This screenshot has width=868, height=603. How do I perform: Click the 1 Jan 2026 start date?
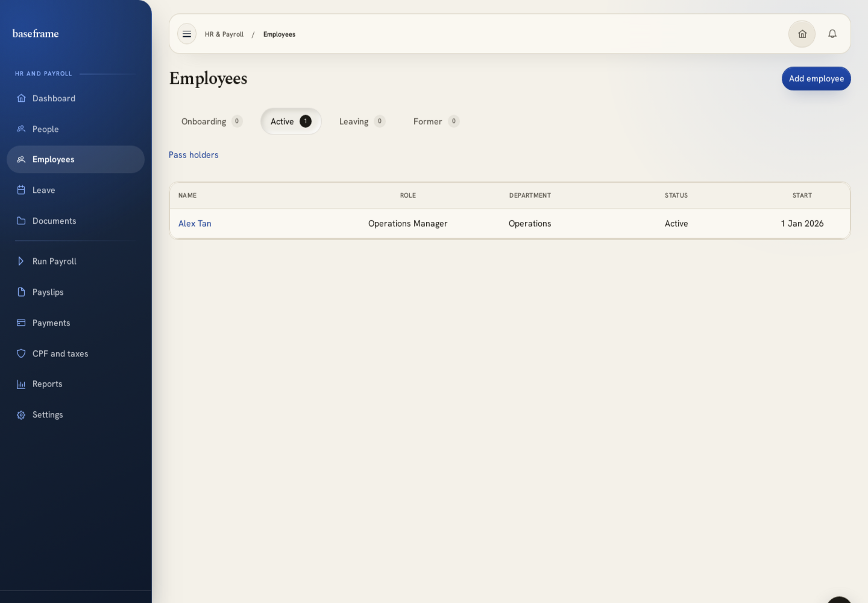(x=802, y=224)
